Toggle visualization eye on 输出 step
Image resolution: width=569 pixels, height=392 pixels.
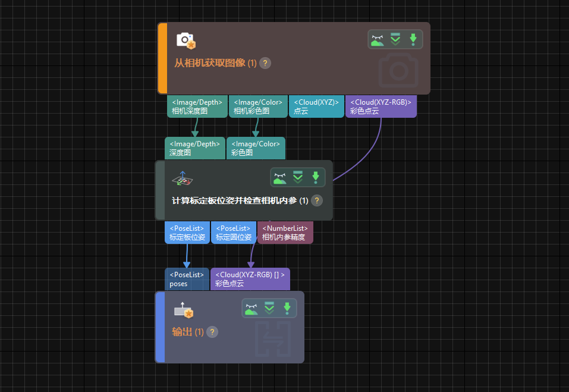[251, 308]
